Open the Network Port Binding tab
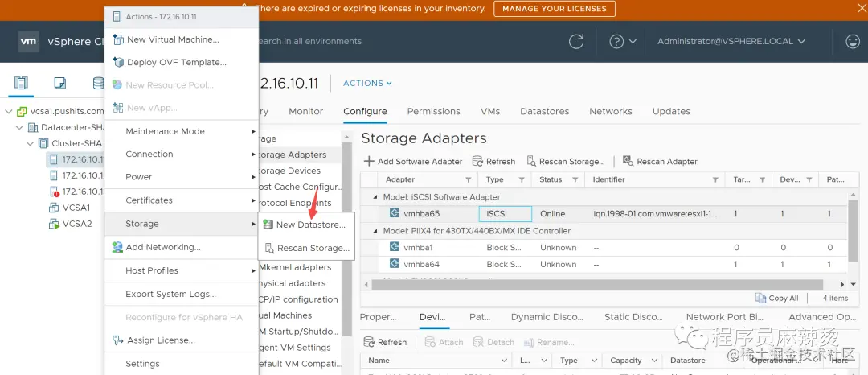The height and width of the screenshot is (375, 868). [725, 317]
